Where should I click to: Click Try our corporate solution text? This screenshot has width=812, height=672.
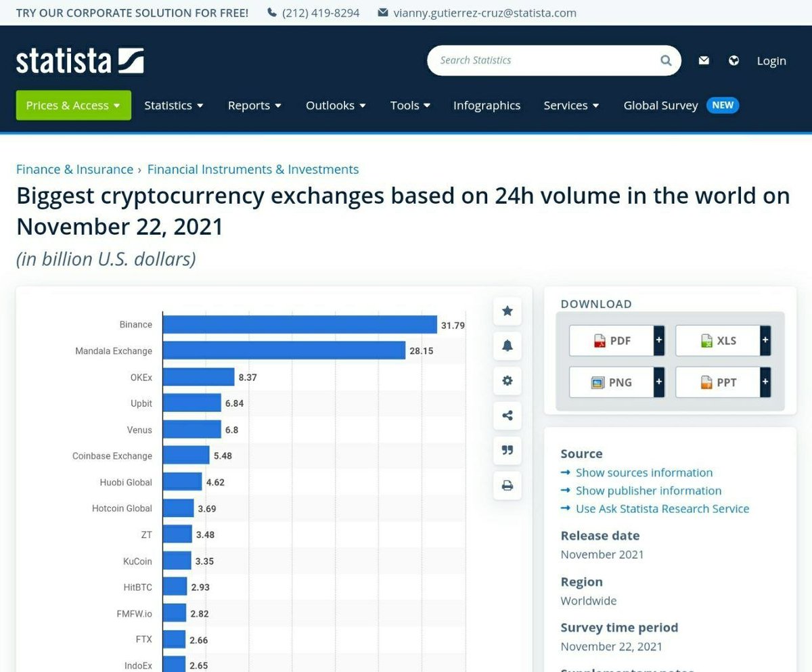[132, 13]
